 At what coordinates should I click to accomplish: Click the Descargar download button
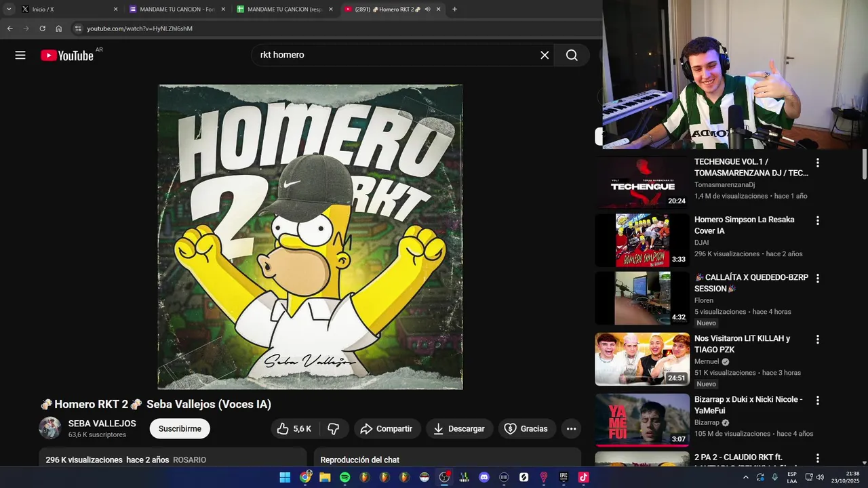click(x=459, y=428)
